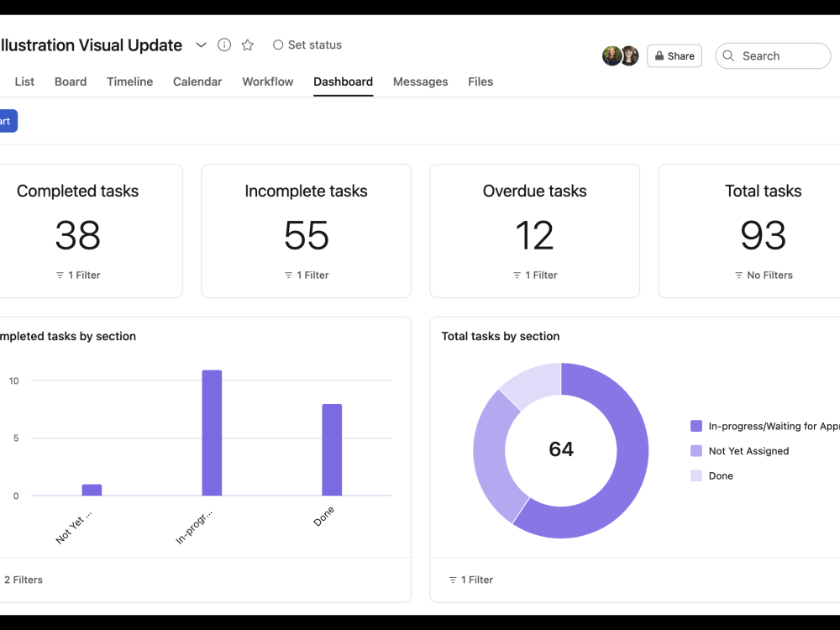Open 2 Filters control under the bar chart

click(x=24, y=580)
